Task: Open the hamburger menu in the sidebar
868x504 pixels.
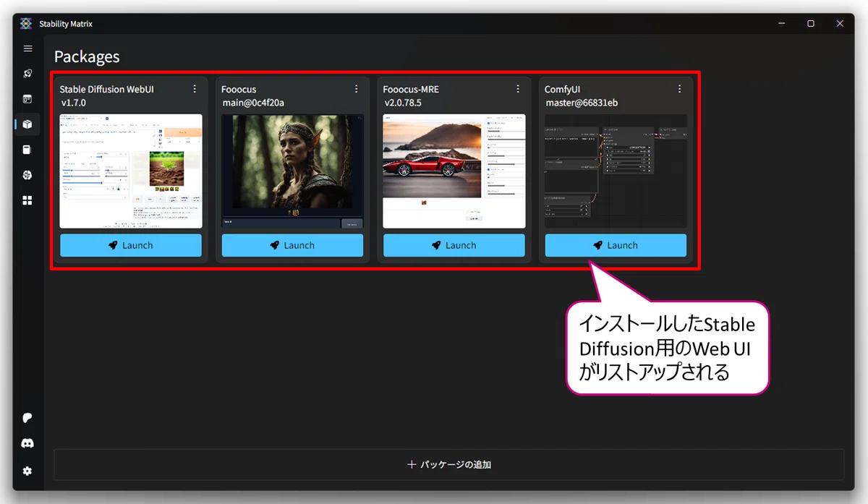Action: click(27, 48)
